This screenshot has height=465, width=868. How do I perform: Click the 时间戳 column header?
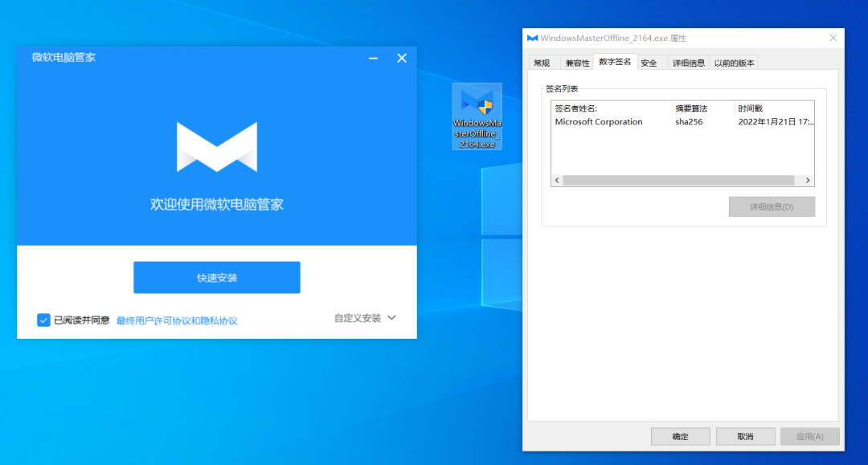(x=774, y=108)
